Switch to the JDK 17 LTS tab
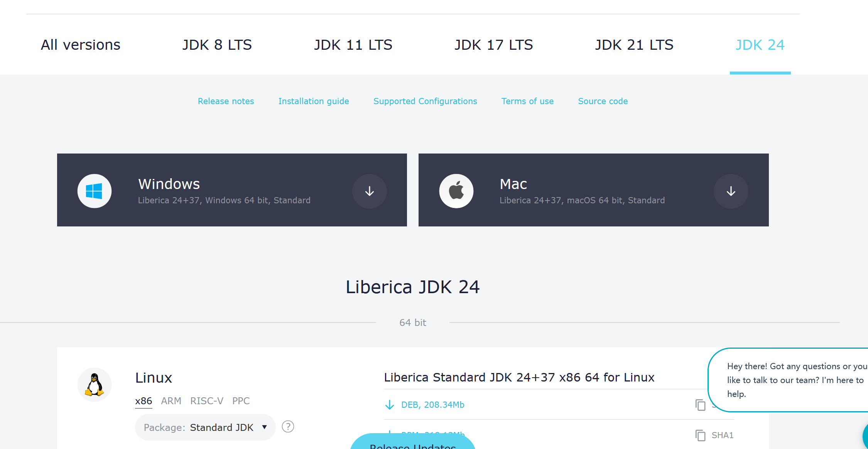This screenshot has height=449, width=868. pyautogui.click(x=493, y=45)
